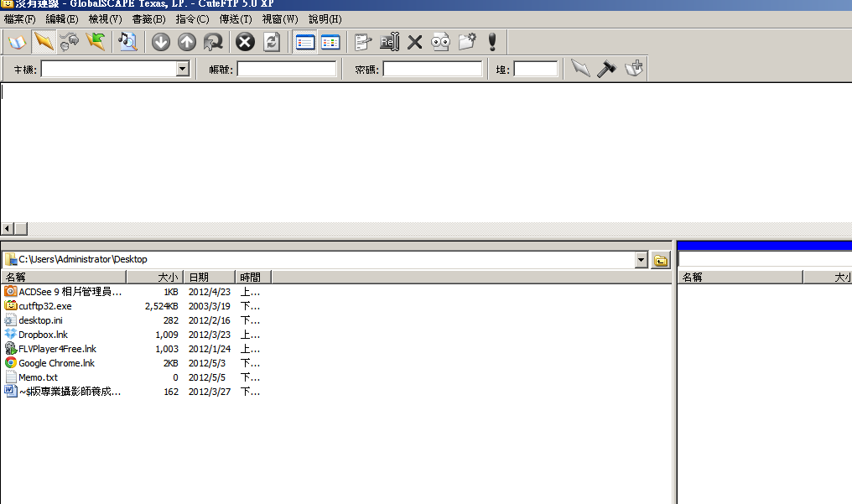Click the 帳號 account input field

click(x=286, y=69)
